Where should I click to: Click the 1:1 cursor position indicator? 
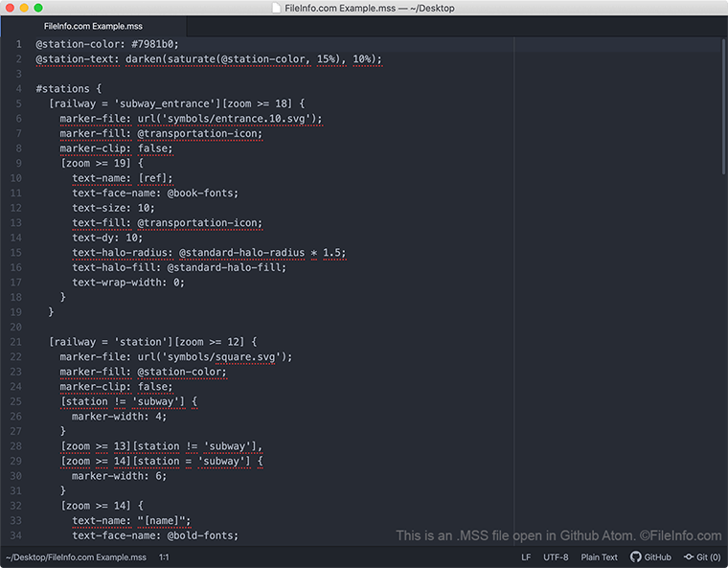pyautogui.click(x=164, y=557)
